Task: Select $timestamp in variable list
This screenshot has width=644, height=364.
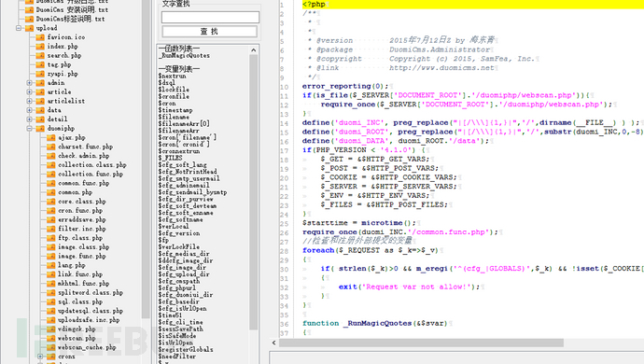Action: 175,110
